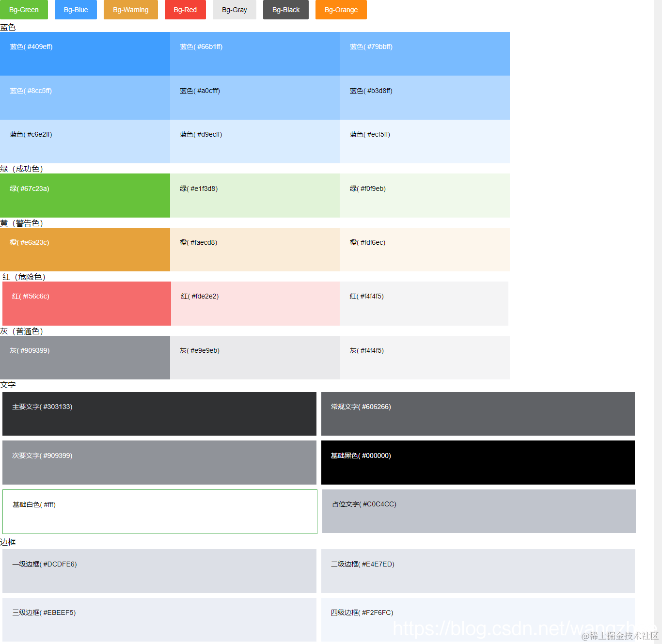Screen dimensions: 662x644
Task: Click the 红（危险色）heading
Action: tap(24, 277)
